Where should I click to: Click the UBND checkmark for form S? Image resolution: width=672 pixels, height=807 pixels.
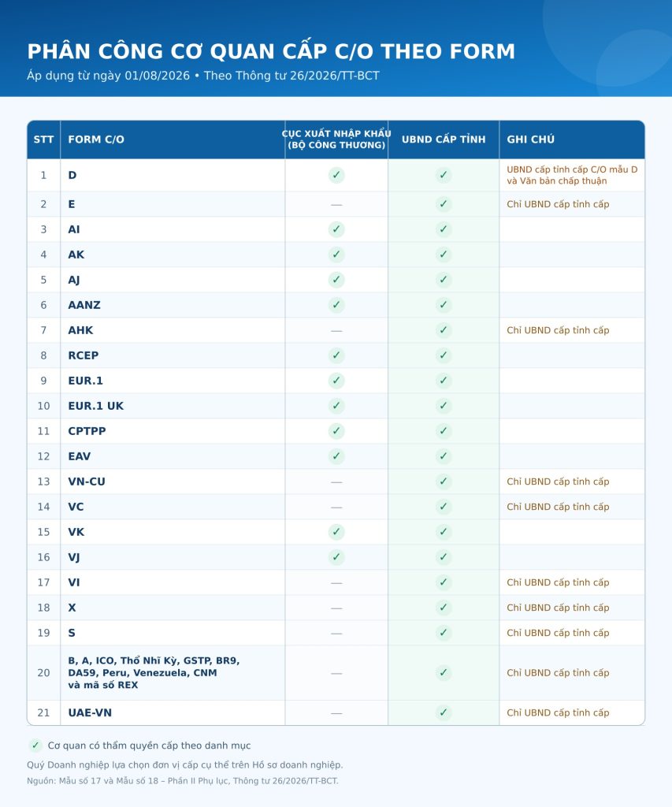point(443,633)
